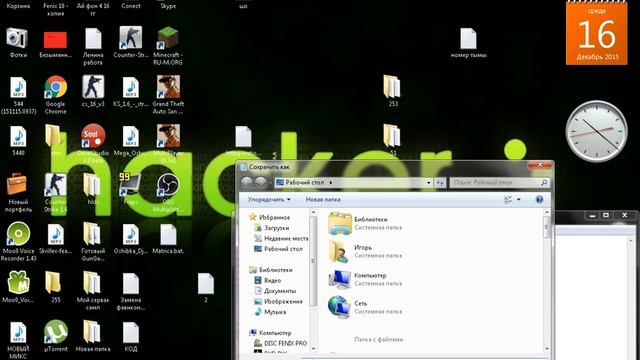Select the Moo0_Voi... green gift icon
640x360 pixels.
point(18,283)
